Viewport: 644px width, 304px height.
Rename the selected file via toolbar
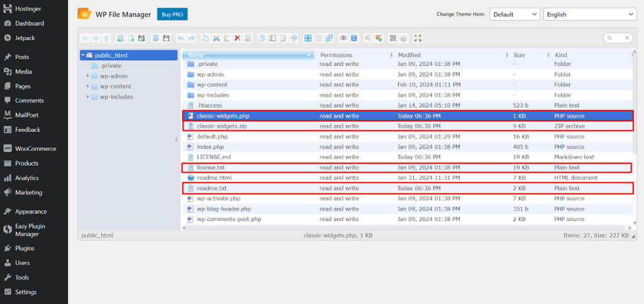tap(272, 38)
